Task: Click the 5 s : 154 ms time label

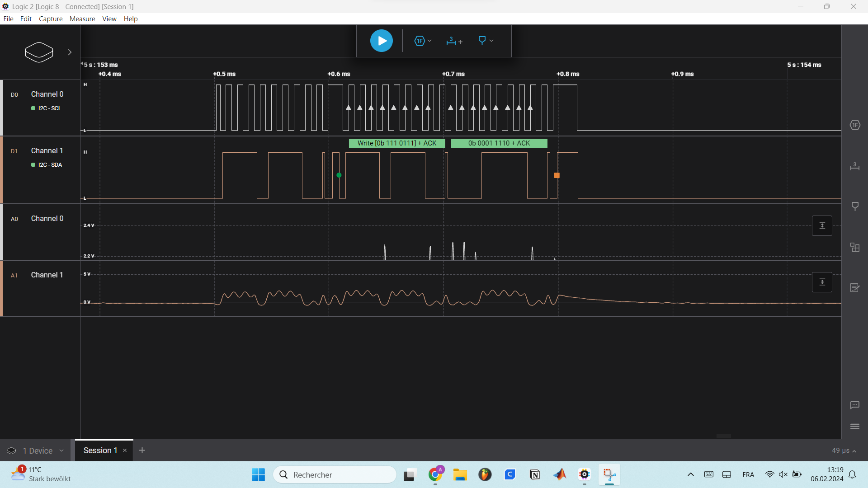Action: [804, 65]
